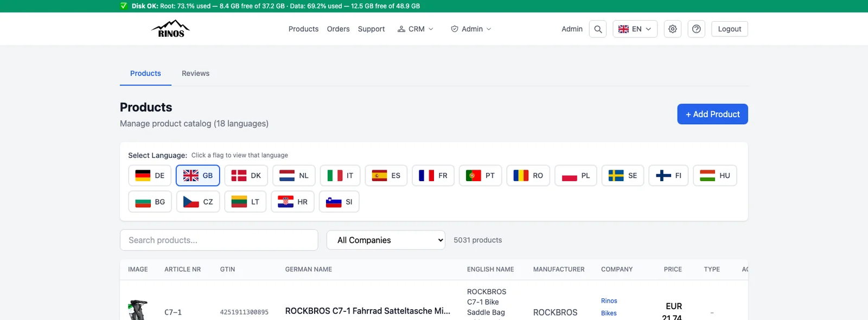Select the CZ Czech flag
The height and width of the screenshot is (320, 868).
(x=198, y=202)
